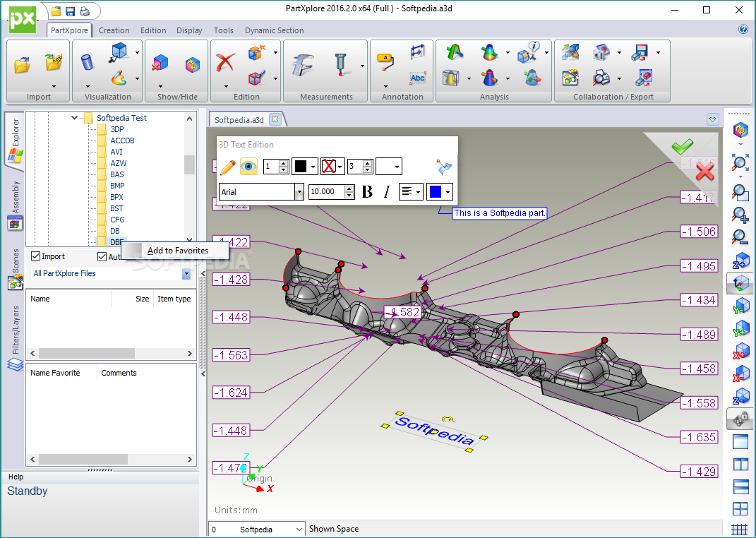Click the save floppy icon in title bar
The image size is (756, 538).
(x=71, y=11)
